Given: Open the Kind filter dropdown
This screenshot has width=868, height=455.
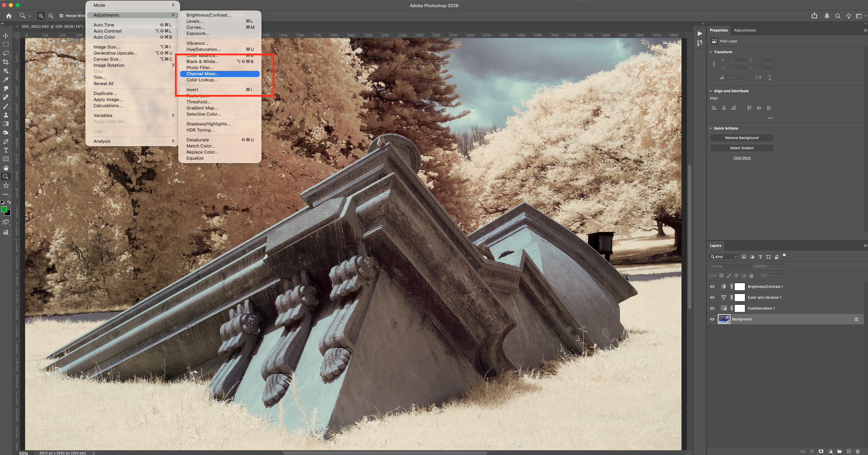Looking at the screenshot, I should [723, 257].
